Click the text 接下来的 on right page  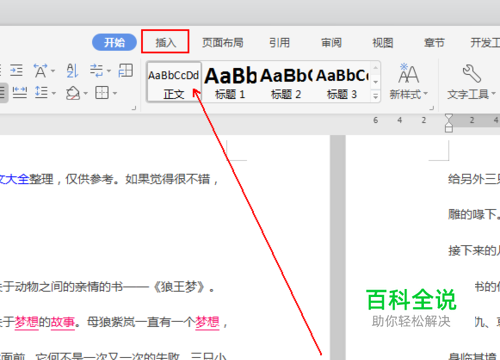click(x=472, y=250)
